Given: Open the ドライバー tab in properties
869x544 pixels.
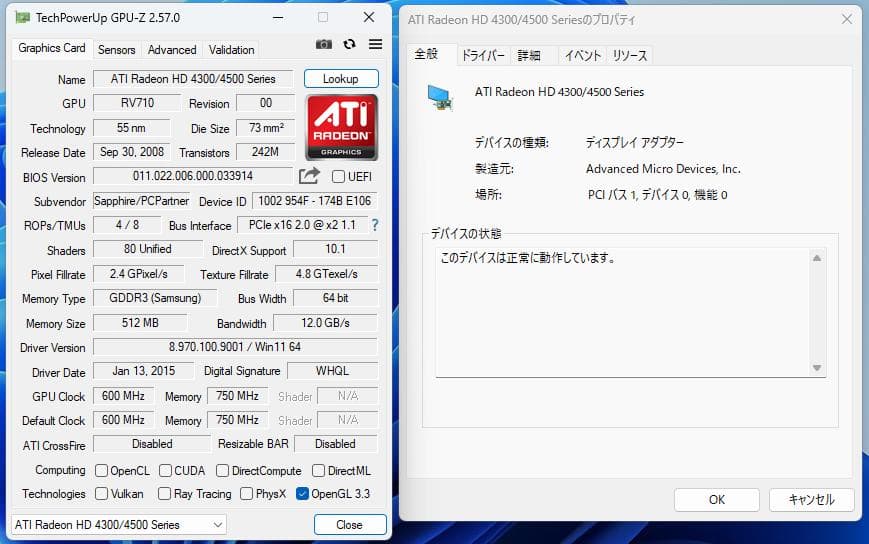Looking at the screenshot, I should point(483,55).
